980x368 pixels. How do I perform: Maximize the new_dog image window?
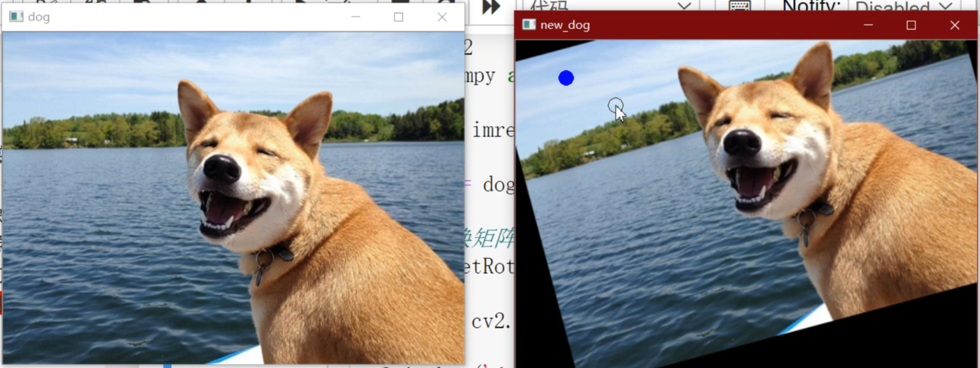pyautogui.click(x=911, y=25)
